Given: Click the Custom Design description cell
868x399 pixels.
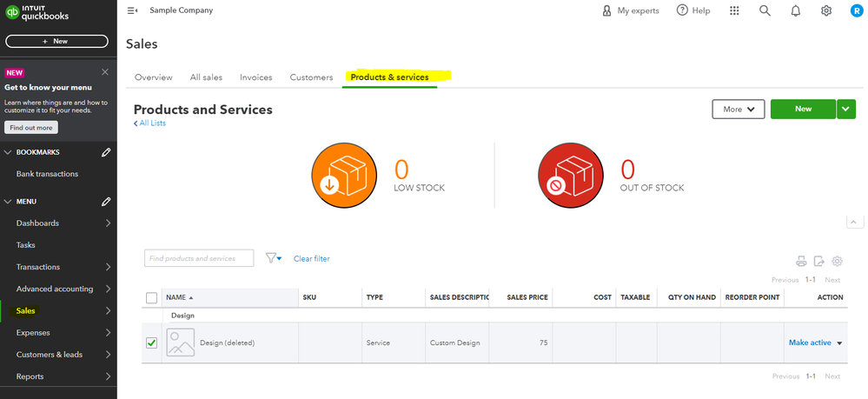Looking at the screenshot, I should click(x=455, y=343).
